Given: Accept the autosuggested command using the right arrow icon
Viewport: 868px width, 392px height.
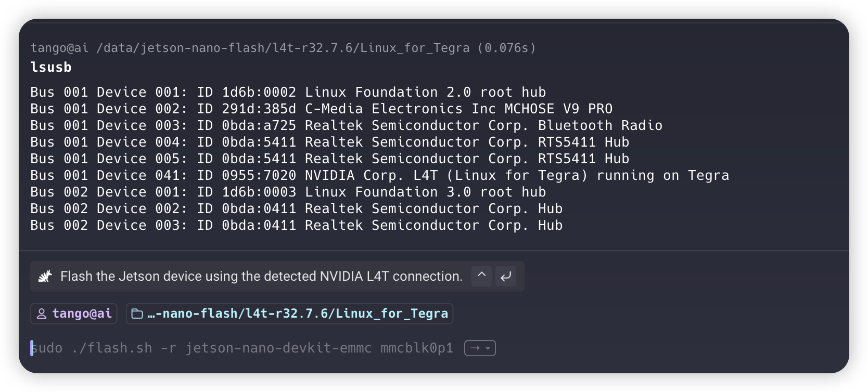Looking at the screenshot, I should (x=475, y=348).
